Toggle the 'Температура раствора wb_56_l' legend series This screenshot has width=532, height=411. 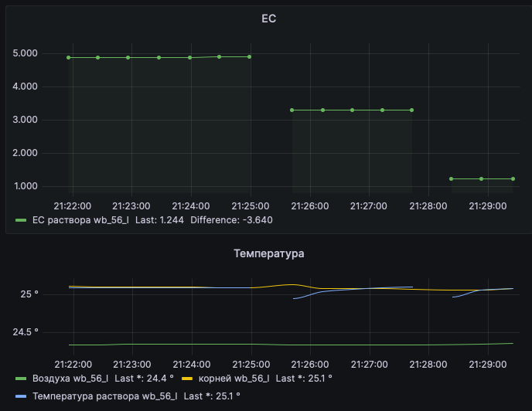(x=104, y=396)
